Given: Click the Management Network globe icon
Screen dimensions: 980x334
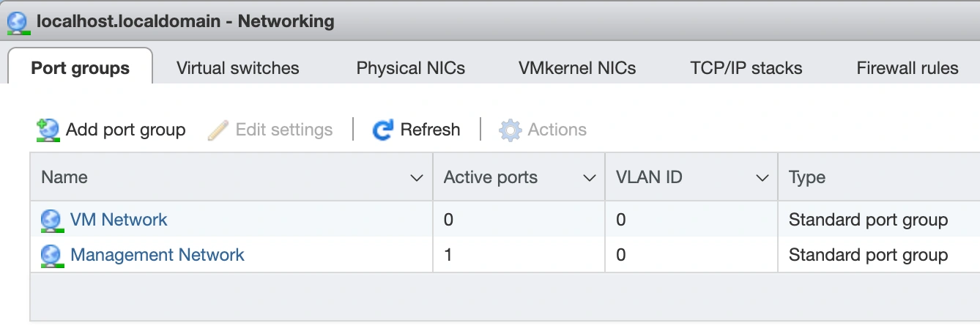Looking at the screenshot, I should point(51,255).
